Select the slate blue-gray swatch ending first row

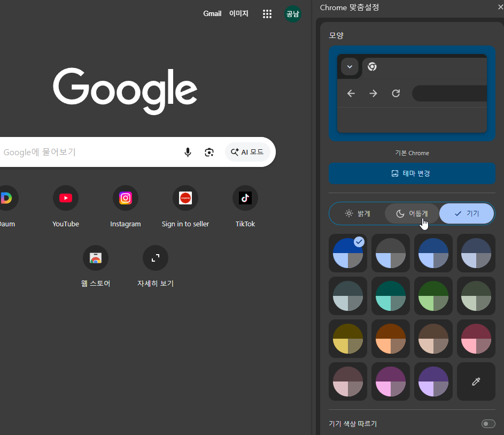(476, 253)
